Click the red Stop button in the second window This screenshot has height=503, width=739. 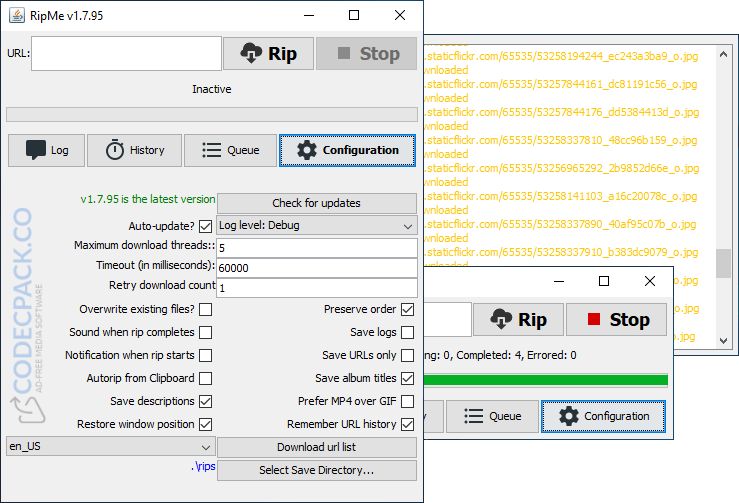coord(616,320)
